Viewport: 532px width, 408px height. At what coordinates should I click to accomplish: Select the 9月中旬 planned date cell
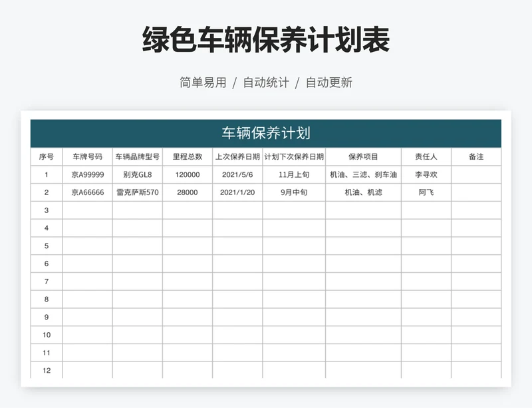[x=294, y=192]
